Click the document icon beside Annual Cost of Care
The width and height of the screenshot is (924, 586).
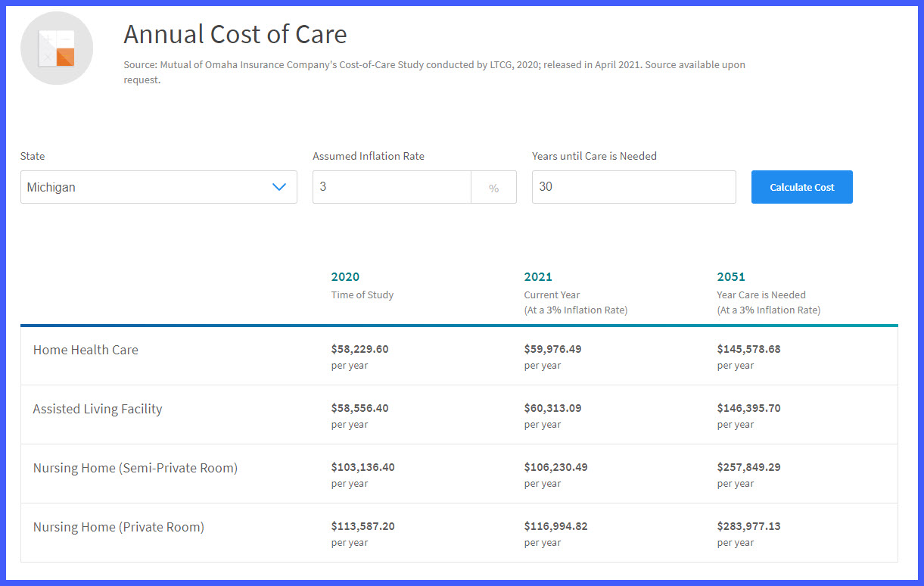pyautogui.click(x=56, y=47)
